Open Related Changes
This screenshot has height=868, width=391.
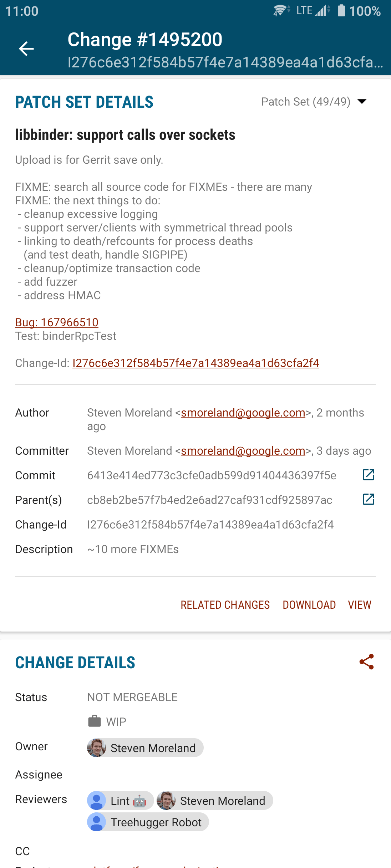[225, 605]
